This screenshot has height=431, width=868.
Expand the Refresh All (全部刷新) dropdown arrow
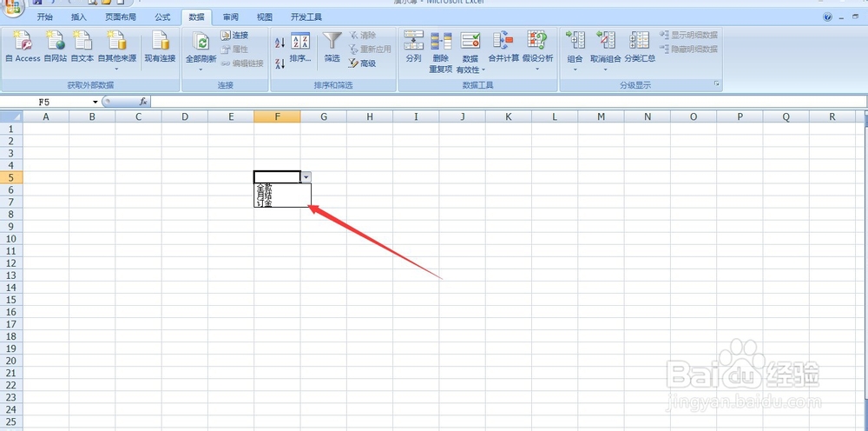(x=201, y=70)
